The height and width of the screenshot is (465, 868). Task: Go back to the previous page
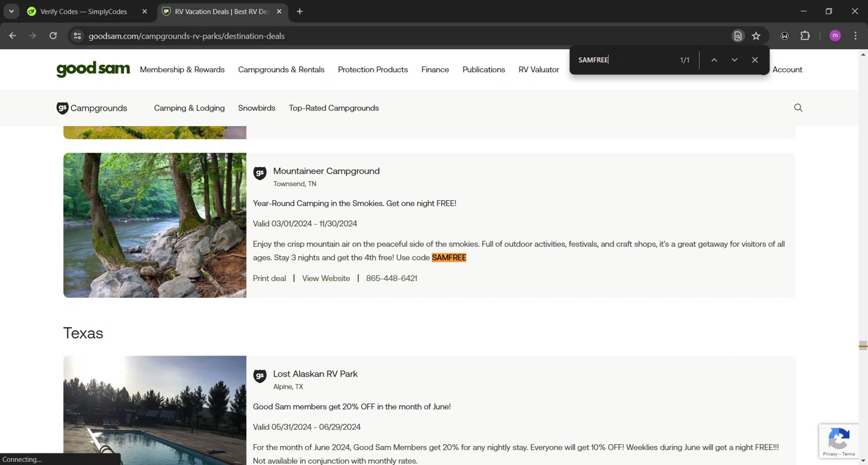[13, 36]
